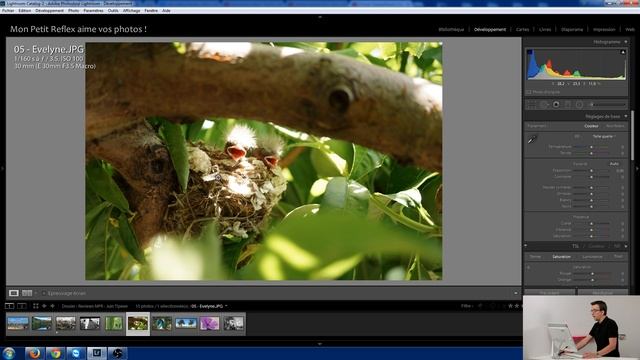The width and height of the screenshot is (640, 360).
Task: Open Chrome from the taskbar
Action: [x=55, y=353]
